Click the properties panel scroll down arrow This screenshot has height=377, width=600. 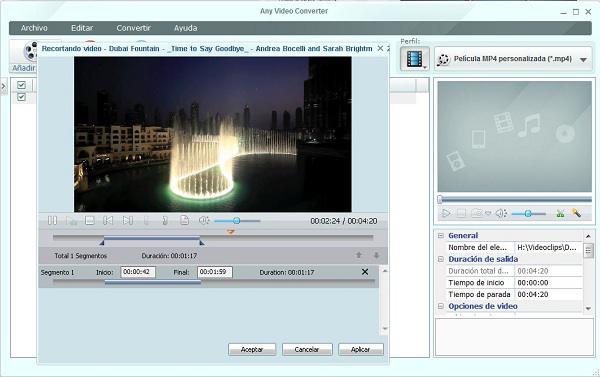coord(589,308)
